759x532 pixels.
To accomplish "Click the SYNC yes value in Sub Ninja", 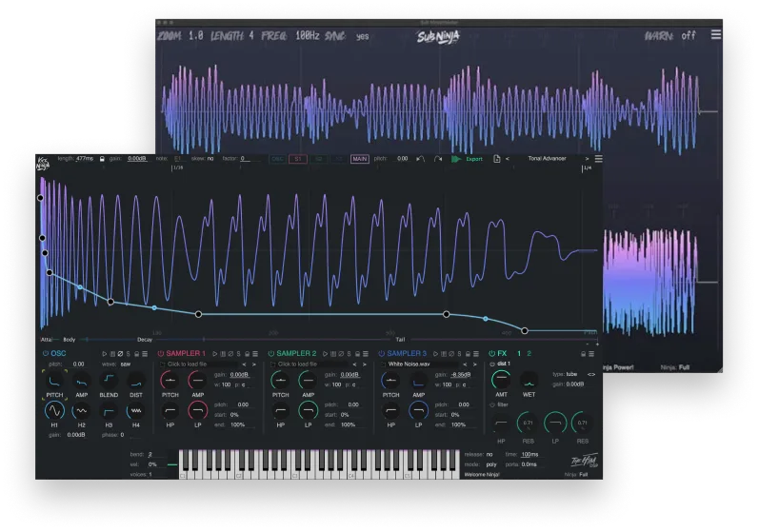I will 362,36.
